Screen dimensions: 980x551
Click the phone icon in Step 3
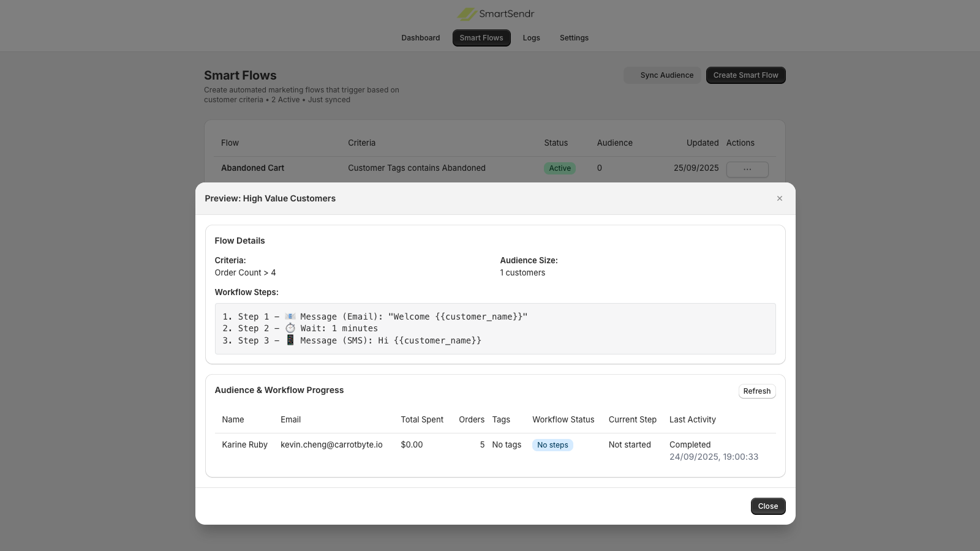click(290, 340)
